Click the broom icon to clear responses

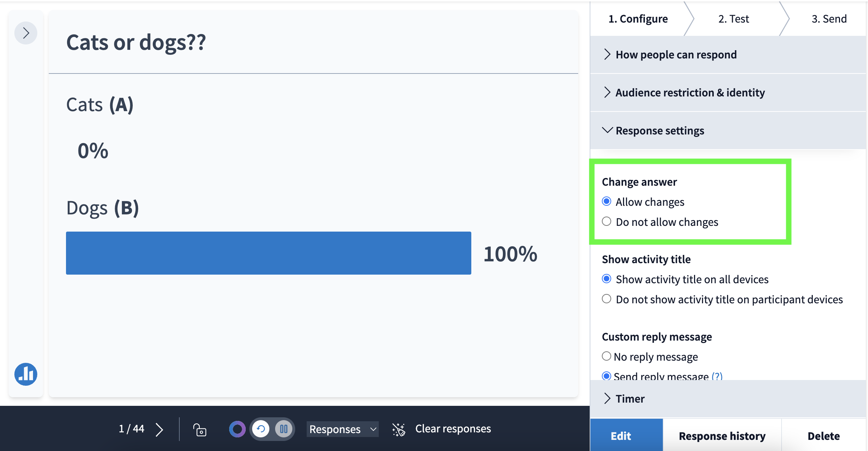click(398, 428)
